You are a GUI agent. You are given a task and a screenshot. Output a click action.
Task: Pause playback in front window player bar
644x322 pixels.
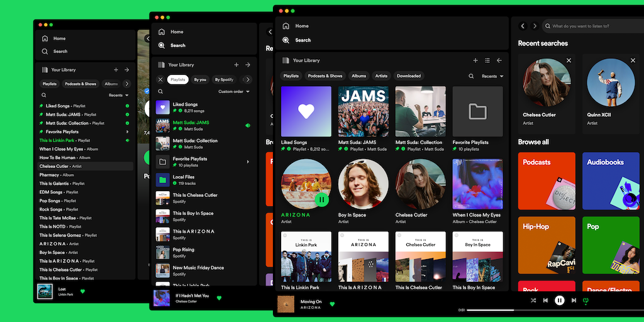point(559,300)
